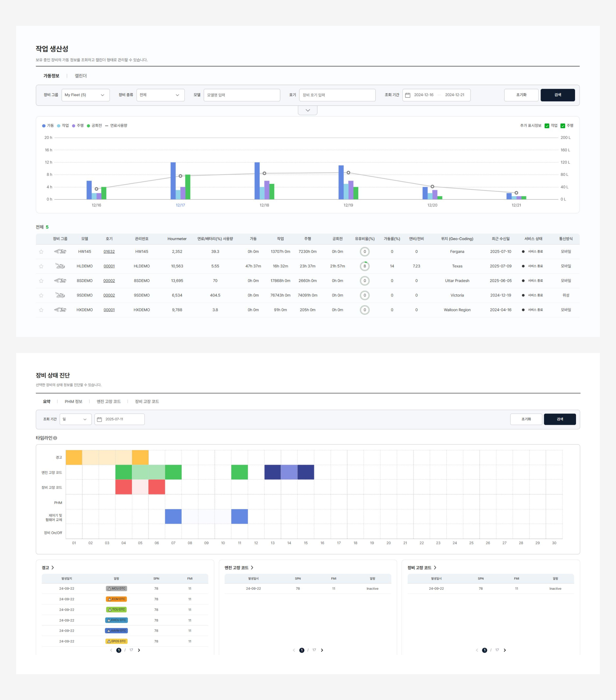
Task: Click the 검색 button in 작업 생산성
Action: (x=557, y=95)
